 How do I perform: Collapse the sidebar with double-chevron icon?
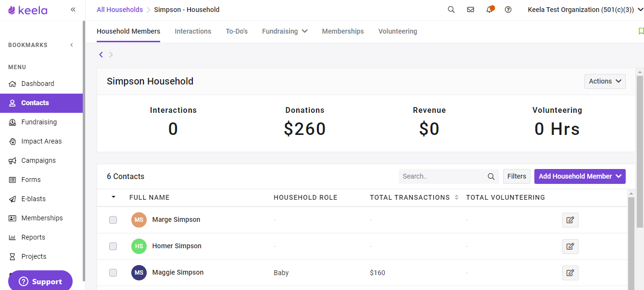tap(73, 9)
